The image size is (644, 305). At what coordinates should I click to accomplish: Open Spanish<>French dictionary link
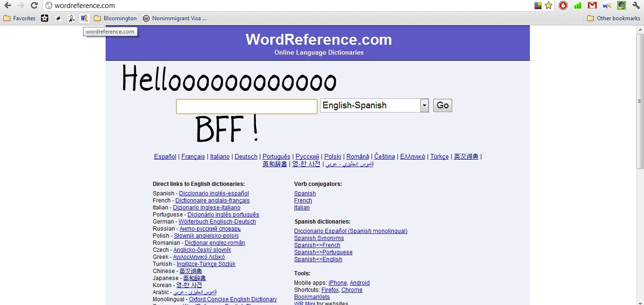tap(317, 245)
